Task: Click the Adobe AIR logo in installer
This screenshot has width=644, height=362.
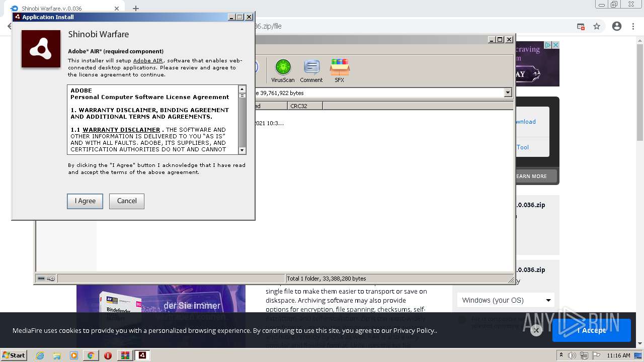Action: point(41,48)
